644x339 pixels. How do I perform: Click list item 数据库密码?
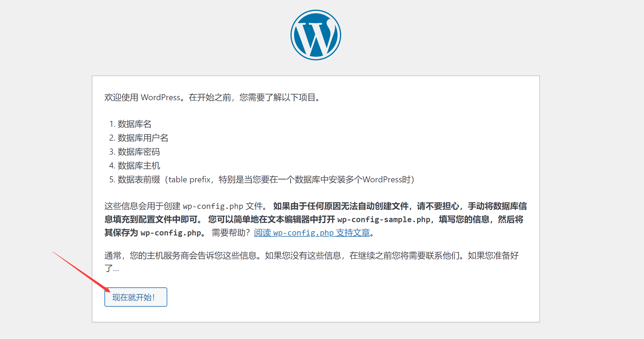[x=138, y=152]
